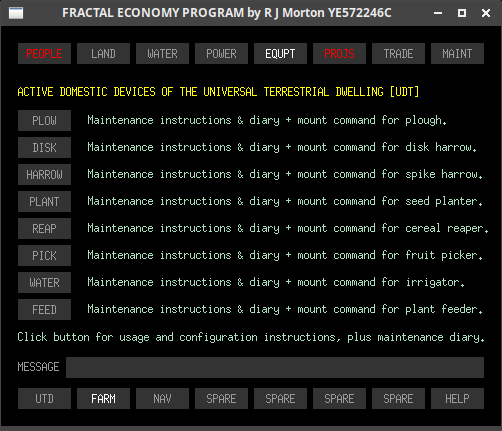Click the text ending 'for seed planter.'
The image size is (502, 431).
click(x=285, y=201)
